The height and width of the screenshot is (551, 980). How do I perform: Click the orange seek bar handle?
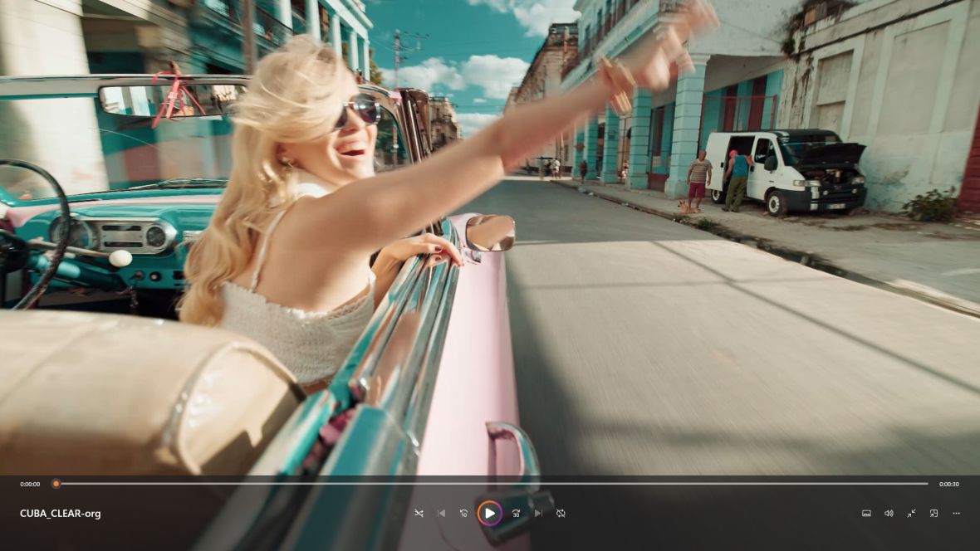click(x=56, y=484)
